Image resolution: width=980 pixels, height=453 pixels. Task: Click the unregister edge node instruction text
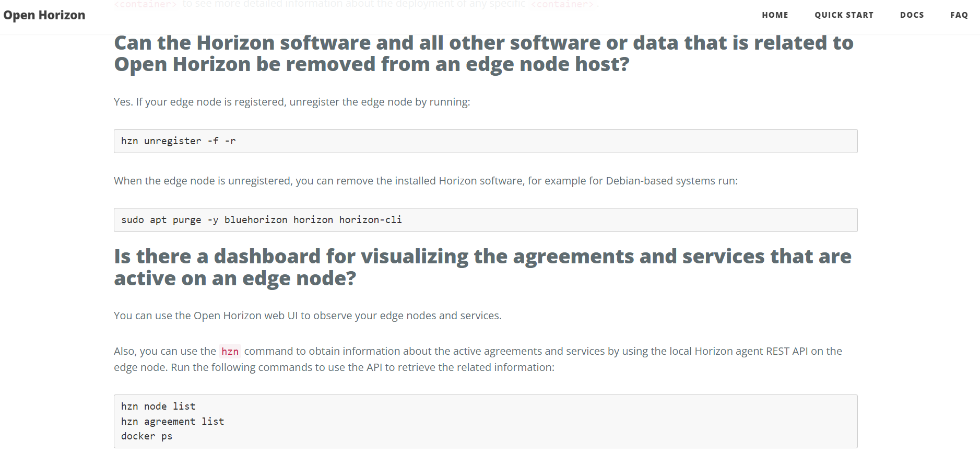coord(292,102)
